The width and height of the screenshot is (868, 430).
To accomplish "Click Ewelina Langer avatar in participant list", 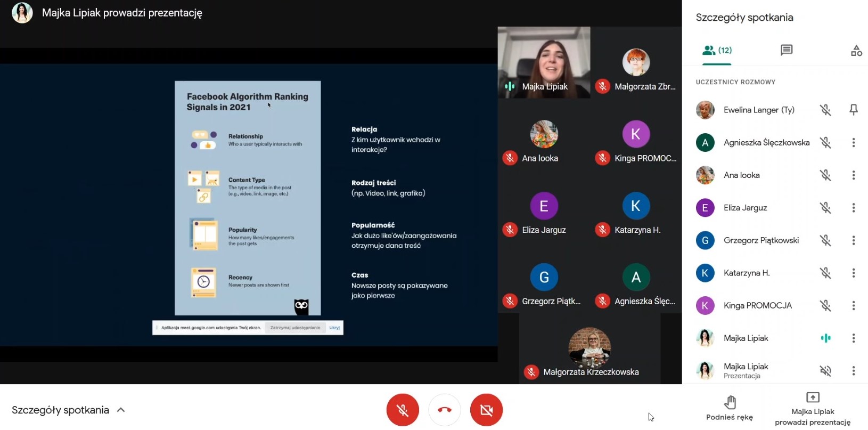I will (705, 110).
